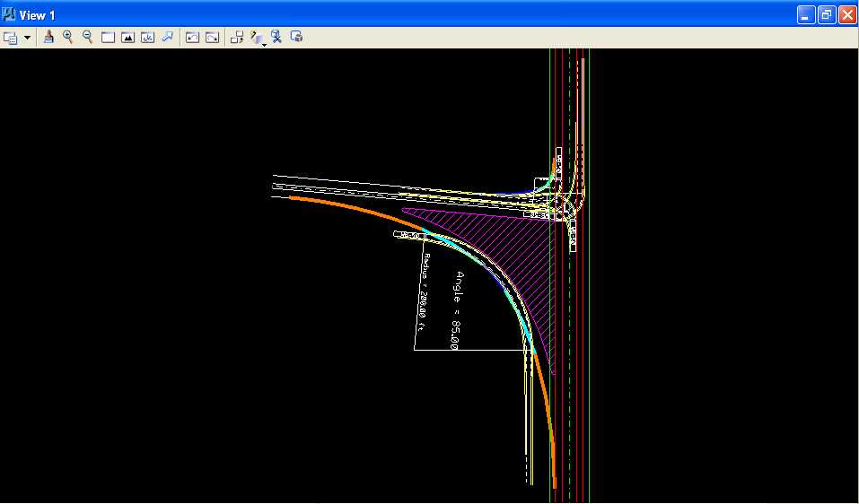Click the Fit View icon
859x504 pixels.
(127, 38)
